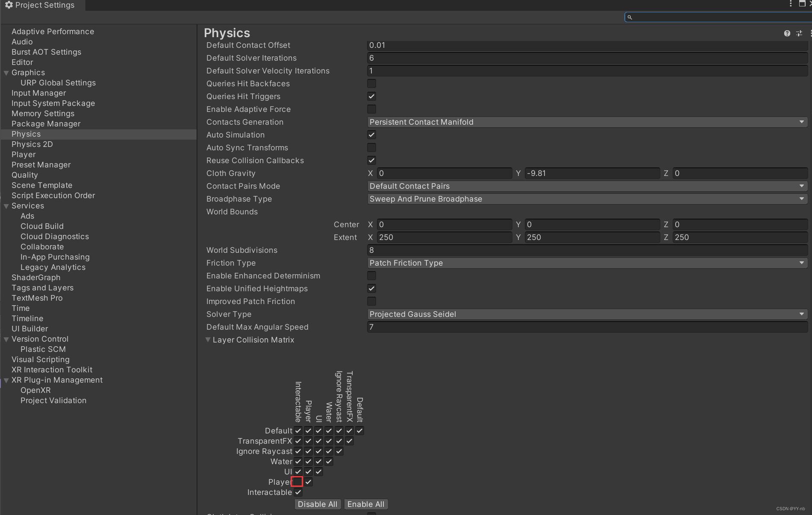Viewport: 812px width, 515px height.
Task: Edit Cloth Gravity Y value field
Action: [x=592, y=173]
